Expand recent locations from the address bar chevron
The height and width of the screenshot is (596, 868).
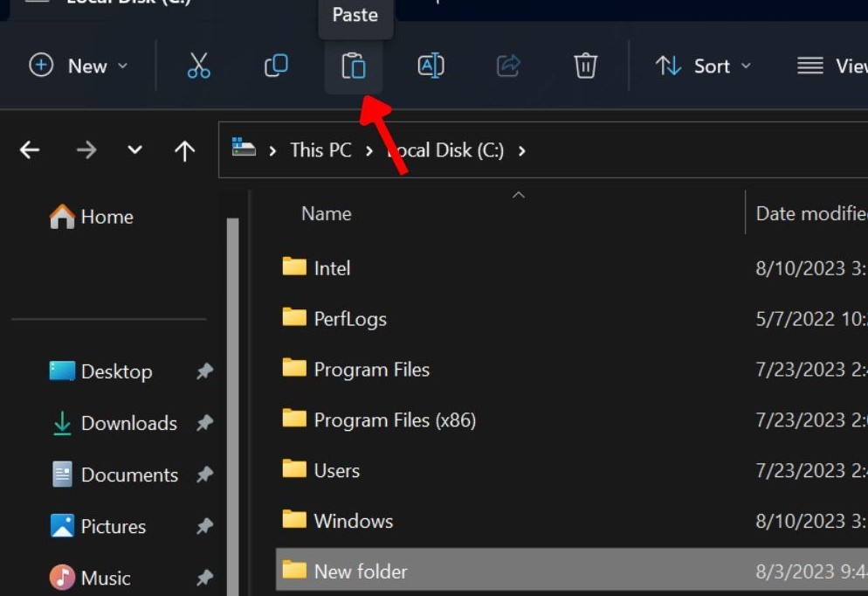click(134, 149)
